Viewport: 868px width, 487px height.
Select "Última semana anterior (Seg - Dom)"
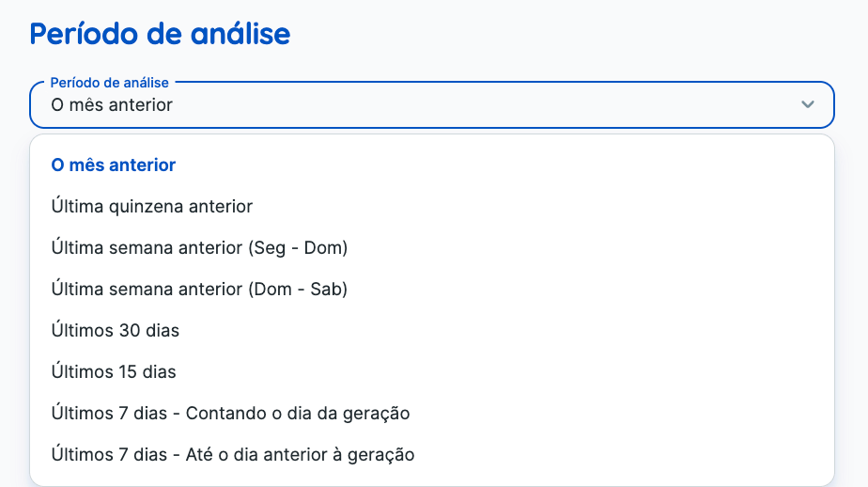pos(199,248)
